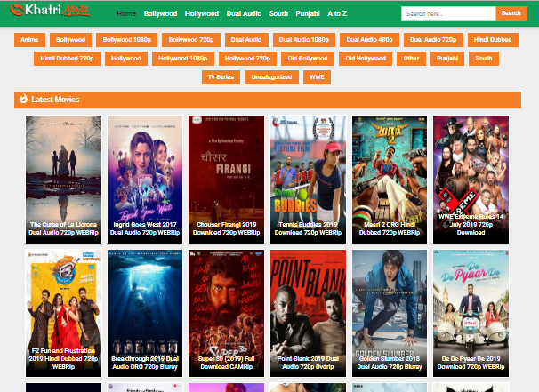Viewport: 539px width, 392px height.
Task: Click the flame icon beside Latest Movies
Action: pyautogui.click(x=23, y=100)
